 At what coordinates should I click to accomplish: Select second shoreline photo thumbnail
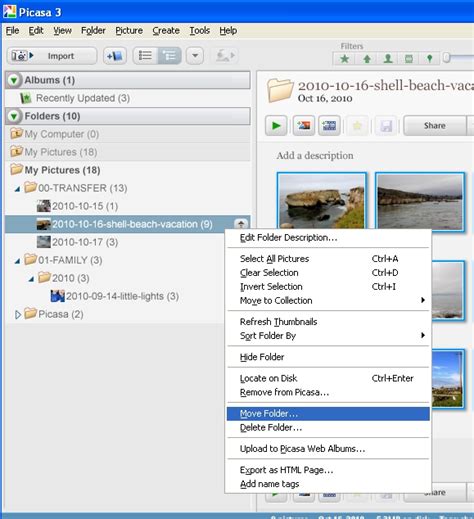(x=420, y=201)
